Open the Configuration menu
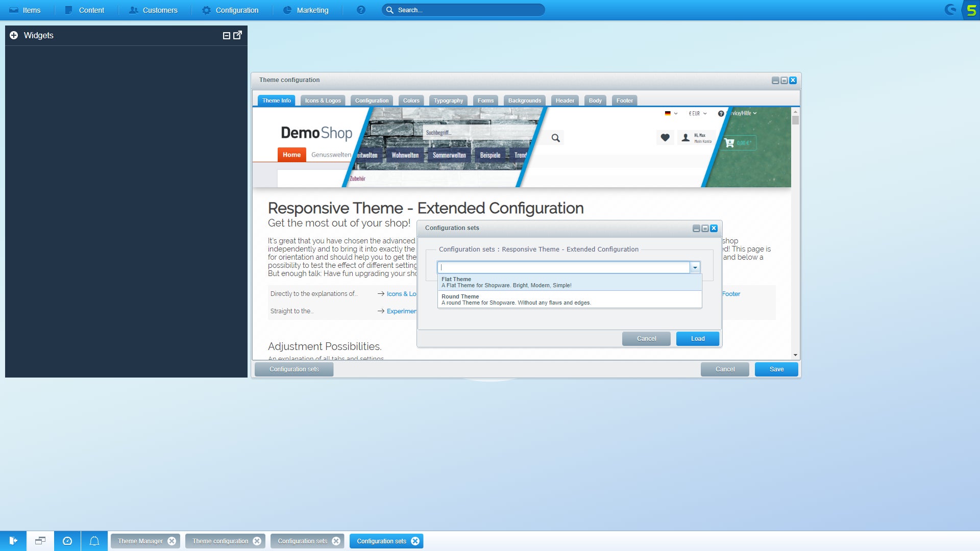The image size is (980, 551). (230, 10)
